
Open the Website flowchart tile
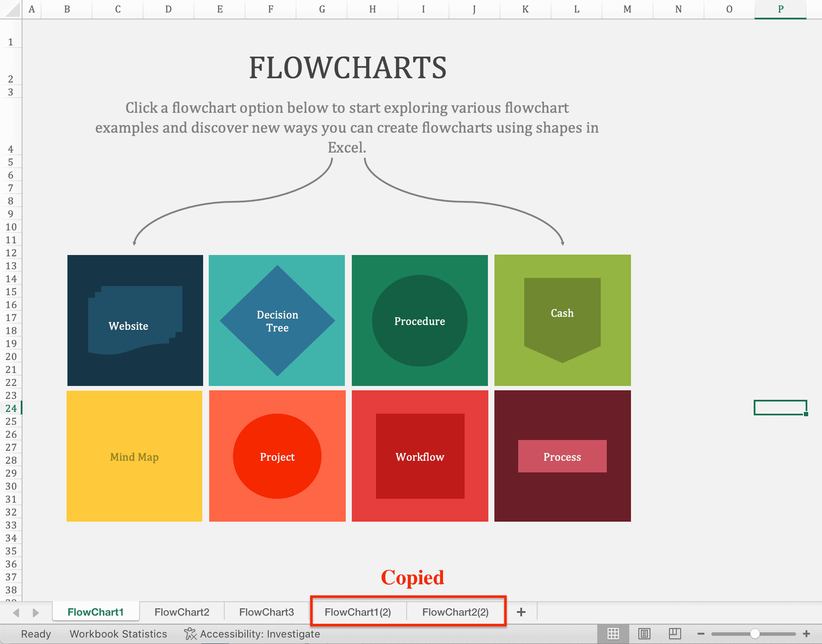pos(135,320)
